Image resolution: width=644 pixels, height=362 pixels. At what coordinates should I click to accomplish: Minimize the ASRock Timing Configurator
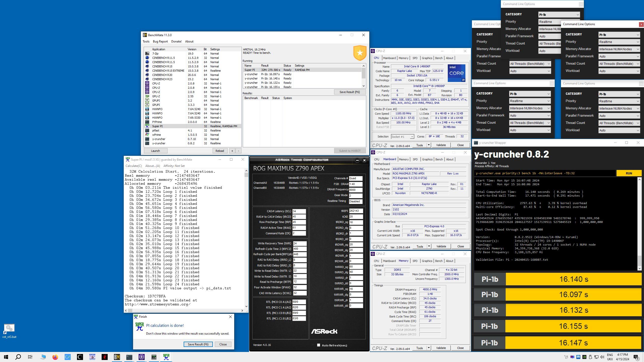[x=357, y=160]
